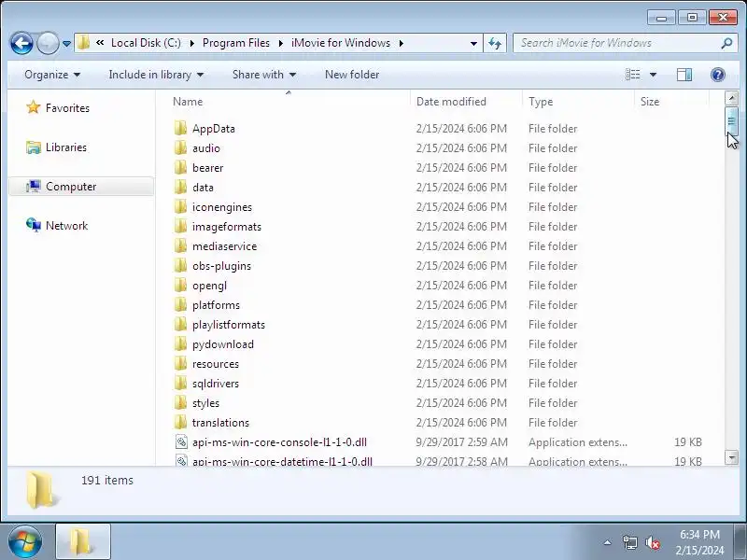Click the Refresh button next to address bar
Image resolution: width=747 pixels, height=560 pixels.
point(495,43)
